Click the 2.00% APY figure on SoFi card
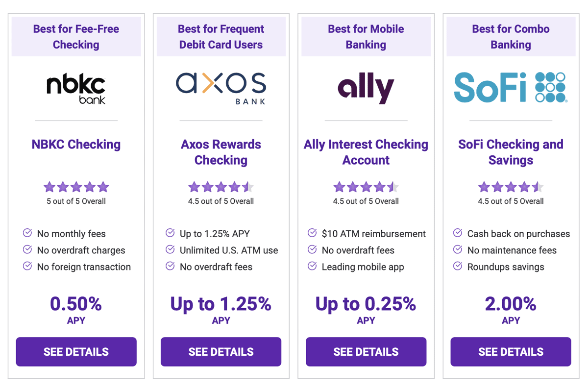Viewport: 588px width, 392px height. [511, 304]
